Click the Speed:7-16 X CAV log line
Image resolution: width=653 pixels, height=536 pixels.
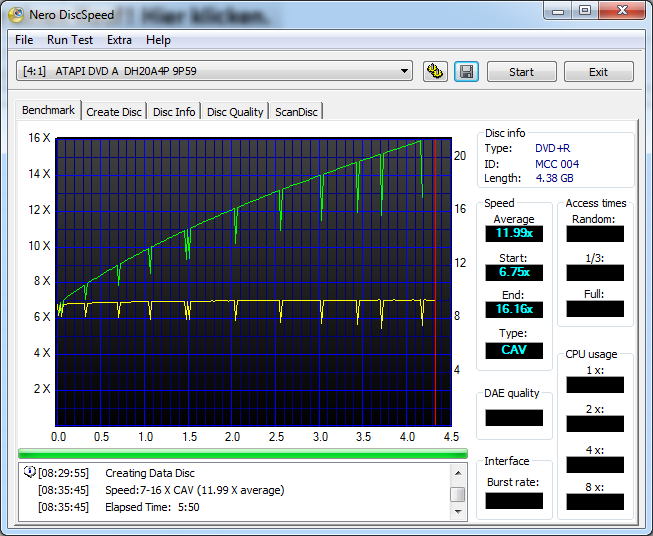194,490
